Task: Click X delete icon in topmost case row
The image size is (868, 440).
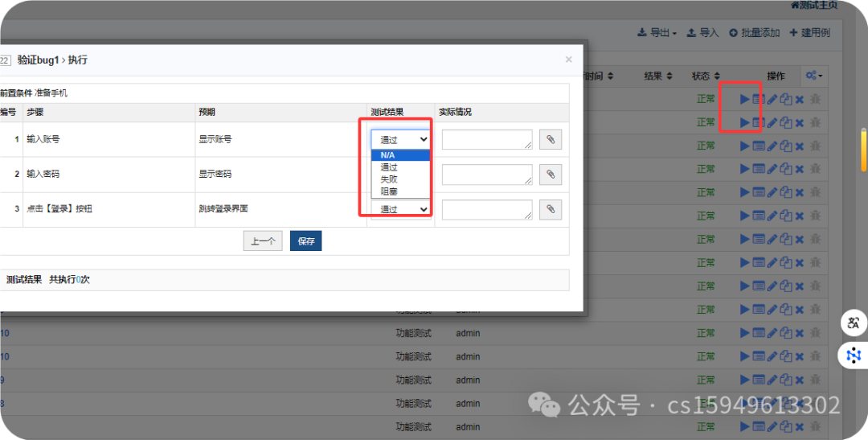Action: click(800, 99)
